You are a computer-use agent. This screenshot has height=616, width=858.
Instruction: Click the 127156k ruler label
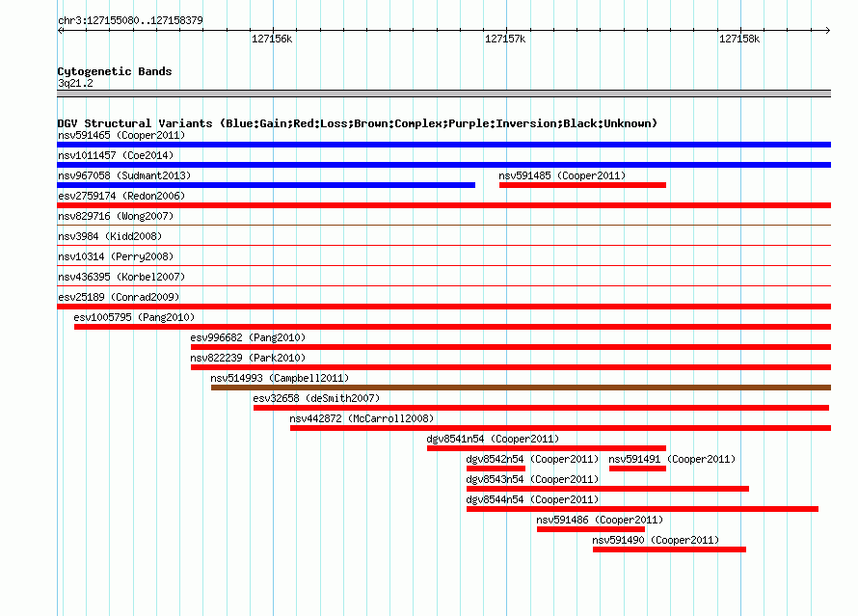pyautogui.click(x=272, y=39)
